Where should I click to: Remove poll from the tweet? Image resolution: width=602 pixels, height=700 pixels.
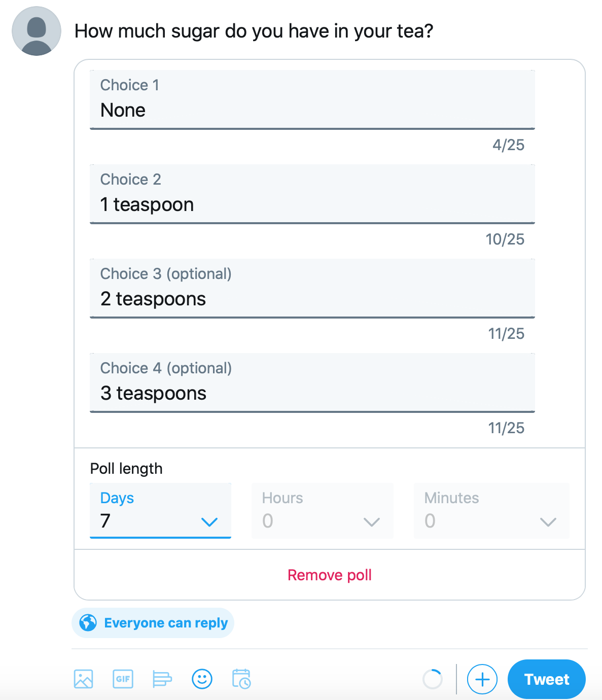pos(330,575)
